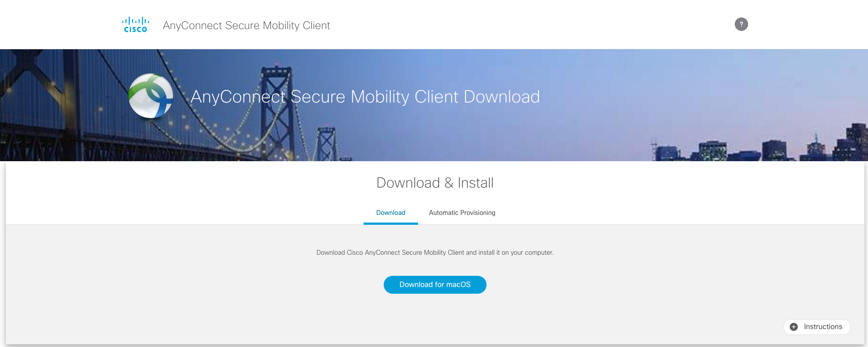Click the Download for macOS button
868x347 pixels.
(x=435, y=285)
